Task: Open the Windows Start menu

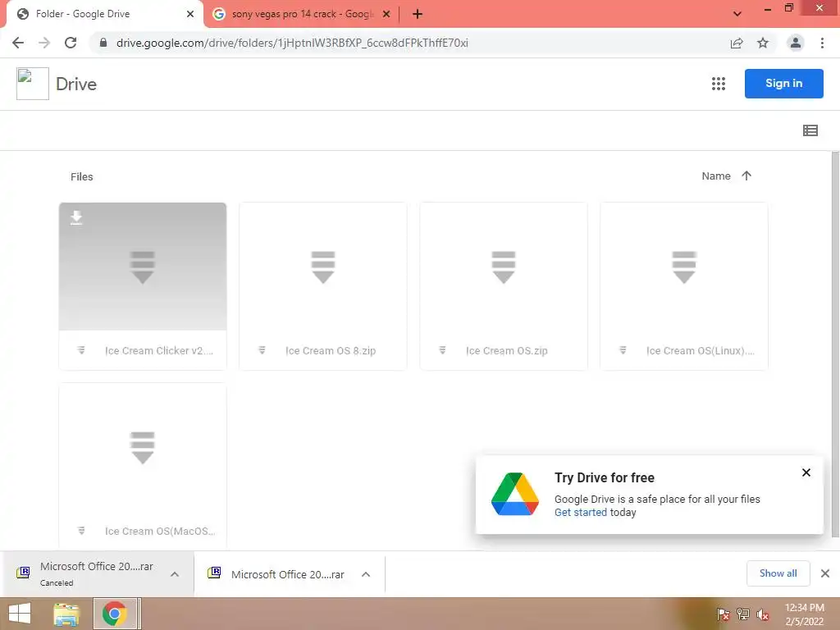Action: (x=20, y=614)
